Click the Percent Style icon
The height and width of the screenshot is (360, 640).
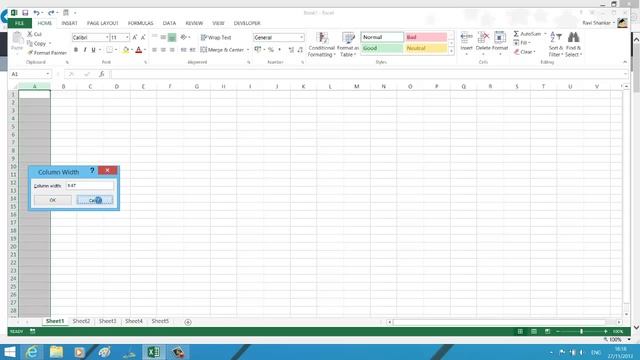(270, 50)
